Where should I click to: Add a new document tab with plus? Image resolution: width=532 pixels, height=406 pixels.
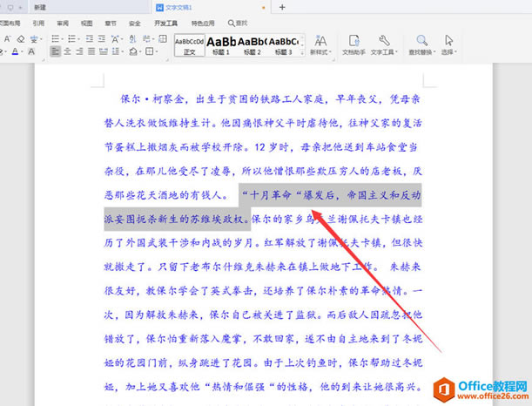click(x=282, y=7)
